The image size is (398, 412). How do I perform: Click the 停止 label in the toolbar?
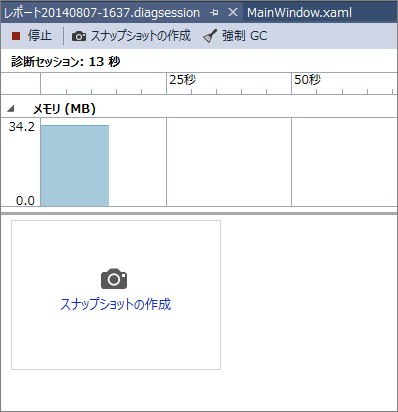pyautogui.click(x=40, y=35)
